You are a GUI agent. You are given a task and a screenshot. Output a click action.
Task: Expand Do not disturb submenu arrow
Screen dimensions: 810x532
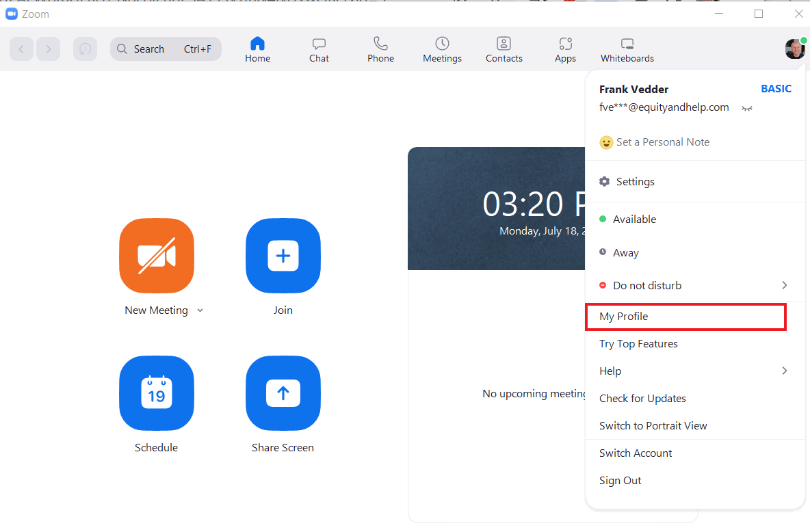pyautogui.click(x=784, y=286)
